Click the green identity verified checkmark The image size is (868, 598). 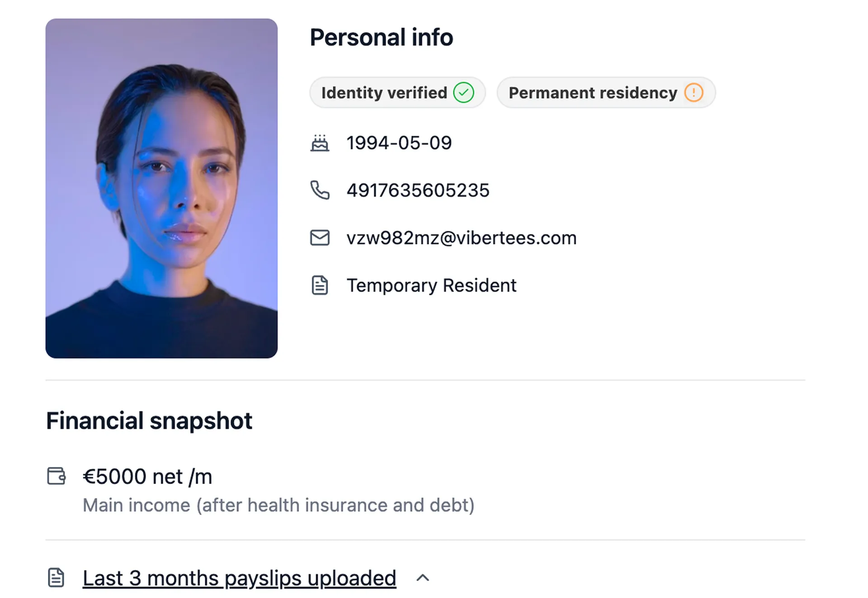[x=464, y=93]
